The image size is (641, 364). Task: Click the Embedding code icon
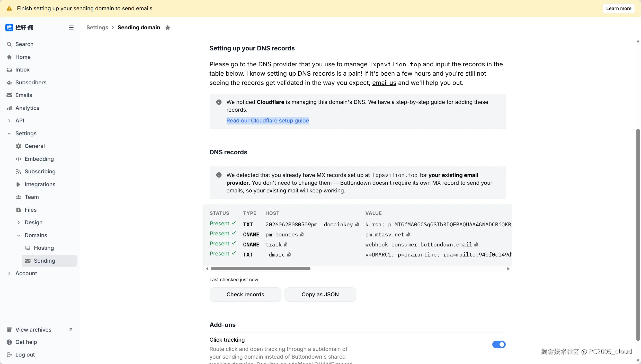click(19, 159)
